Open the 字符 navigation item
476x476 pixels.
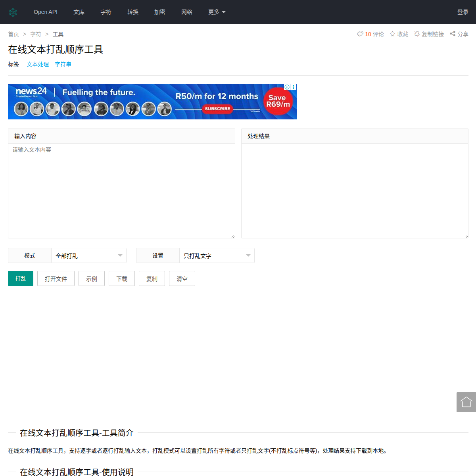106,12
